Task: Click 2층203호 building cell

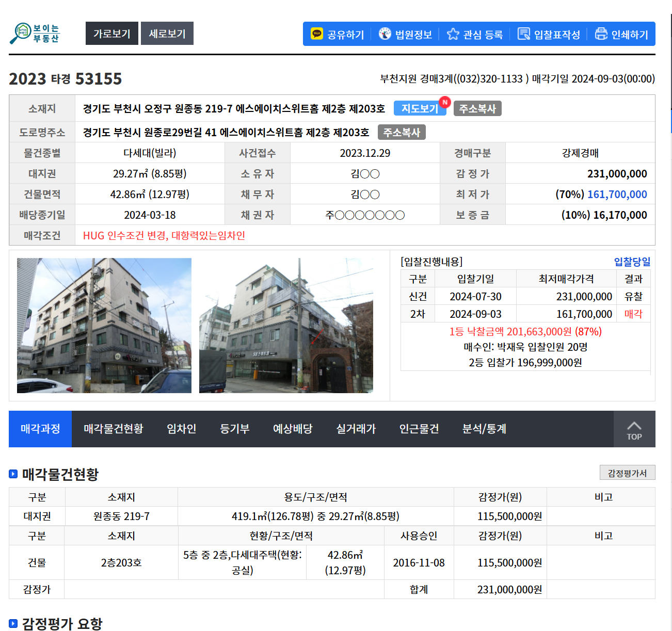Action: coord(121,562)
